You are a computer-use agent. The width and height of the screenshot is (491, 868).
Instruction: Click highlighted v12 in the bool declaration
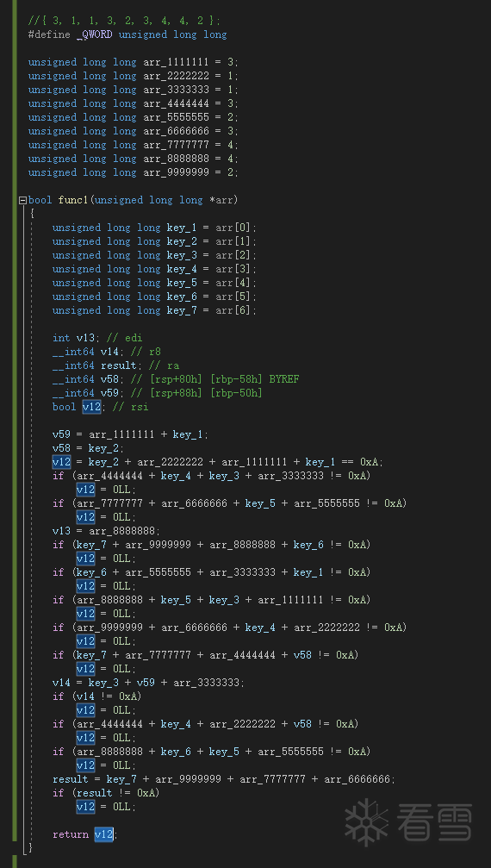tap(92, 407)
